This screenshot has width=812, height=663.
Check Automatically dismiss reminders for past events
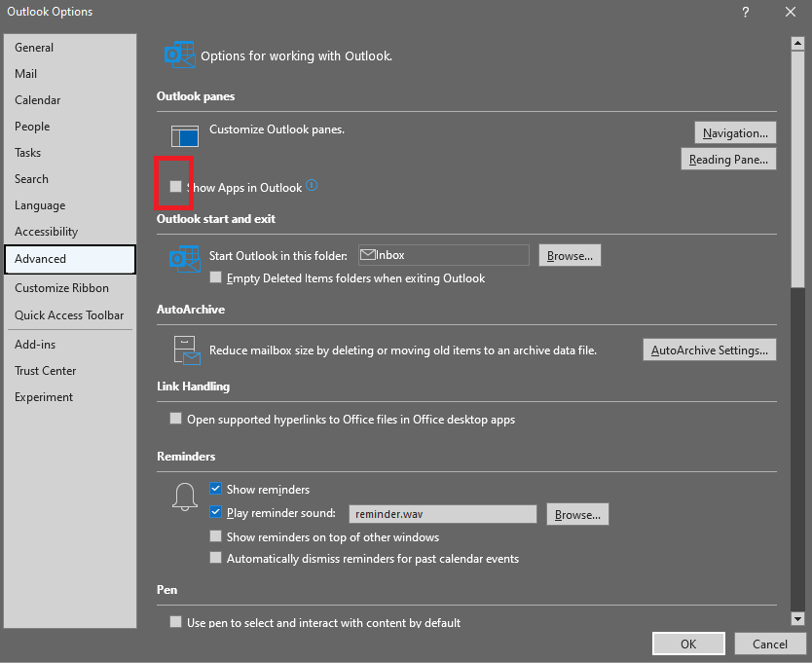click(x=215, y=558)
